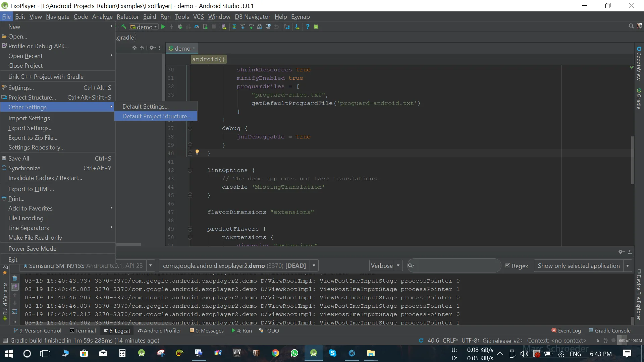
Task: Open the Terminal tool window button
Action: (83, 330)
